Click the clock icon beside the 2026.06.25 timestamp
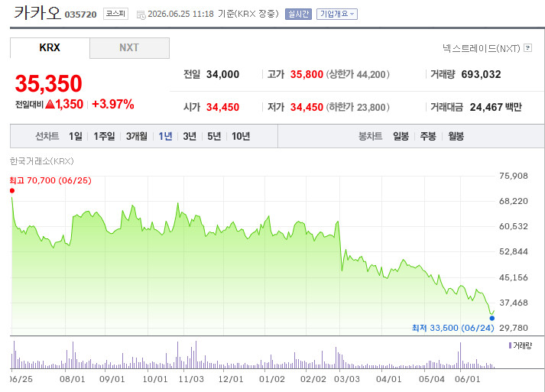This screenshot has width=545, height=392. tap(141, 15)
